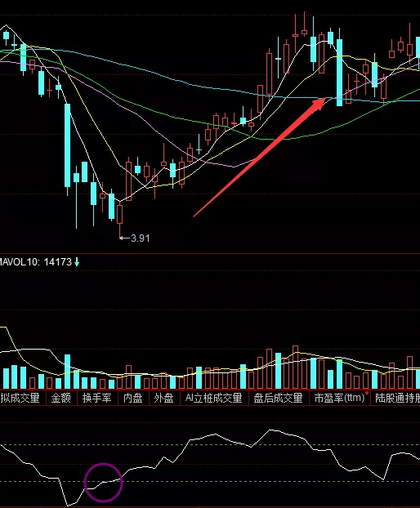
Task: Click the red dot on the 市盈率(ttm) tab
Action: [x=367, y=393]
